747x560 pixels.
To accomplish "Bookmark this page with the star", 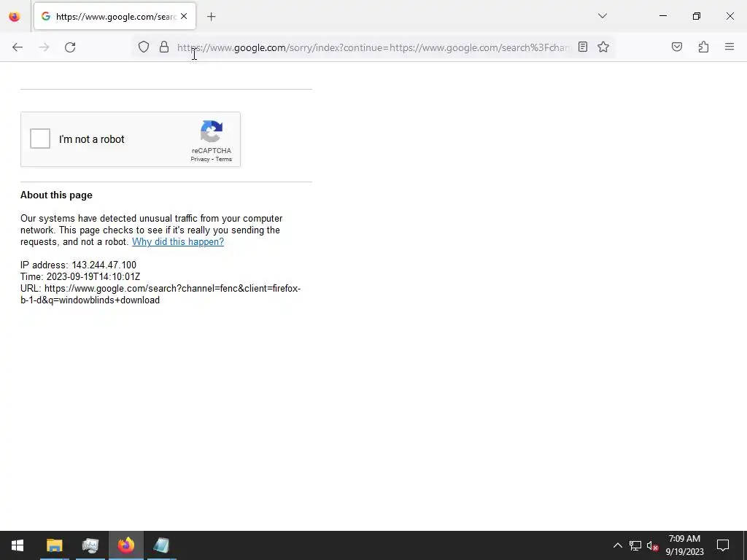I will coord(603,47).
